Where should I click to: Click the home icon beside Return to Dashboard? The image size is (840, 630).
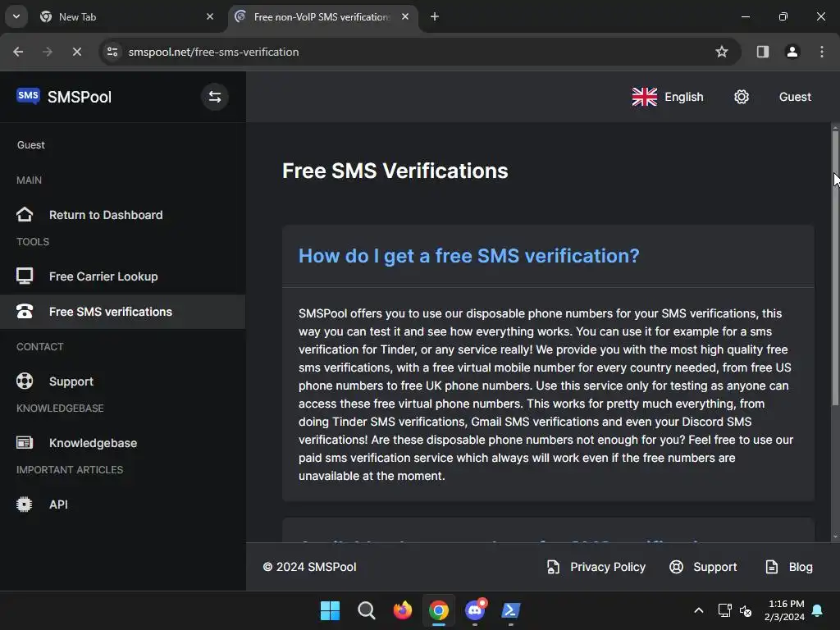click(25, 215)
